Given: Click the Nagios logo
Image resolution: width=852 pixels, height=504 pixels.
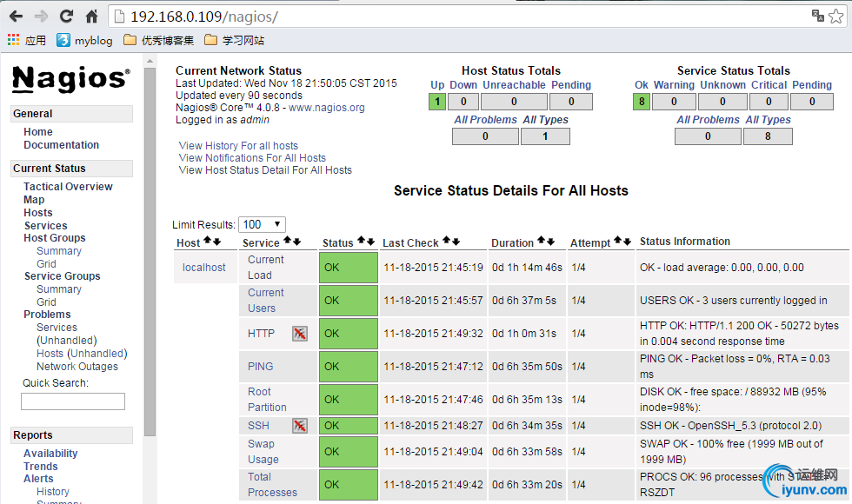Looking at the screenshot, I should click(71, 79).
